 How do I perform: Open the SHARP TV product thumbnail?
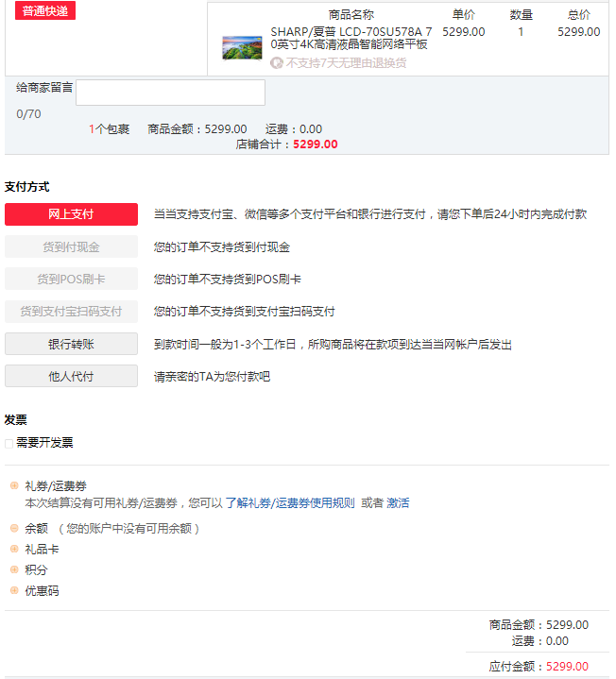pos(242,48)
